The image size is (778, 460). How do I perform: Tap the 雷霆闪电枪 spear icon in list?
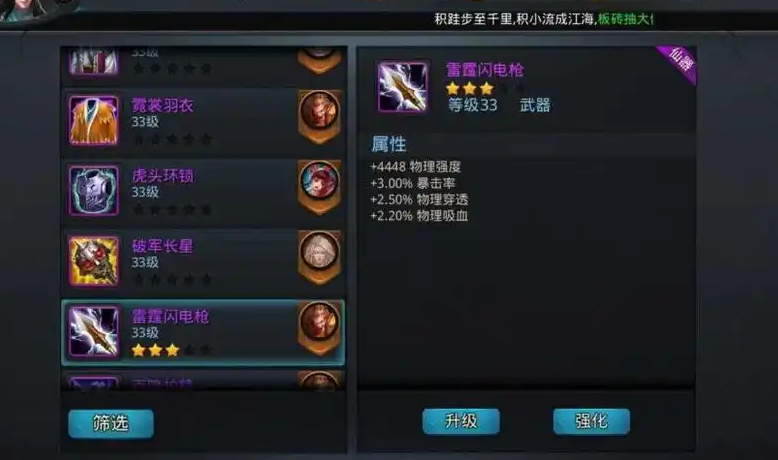(x=94, y=331)
